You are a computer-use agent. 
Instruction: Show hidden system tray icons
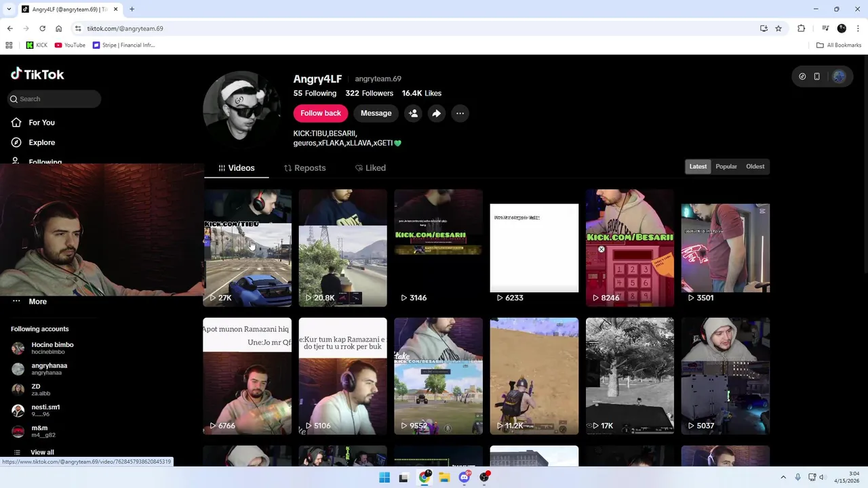point(783,477)
